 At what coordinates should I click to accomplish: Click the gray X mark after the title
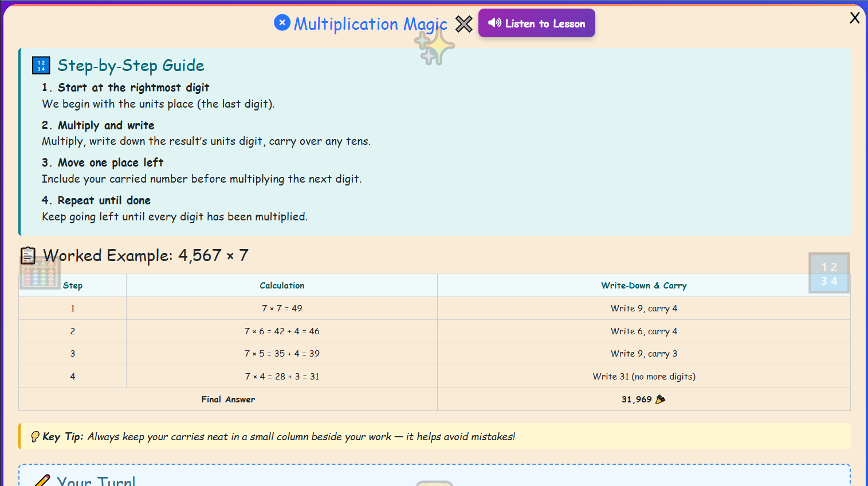point(464,23)
